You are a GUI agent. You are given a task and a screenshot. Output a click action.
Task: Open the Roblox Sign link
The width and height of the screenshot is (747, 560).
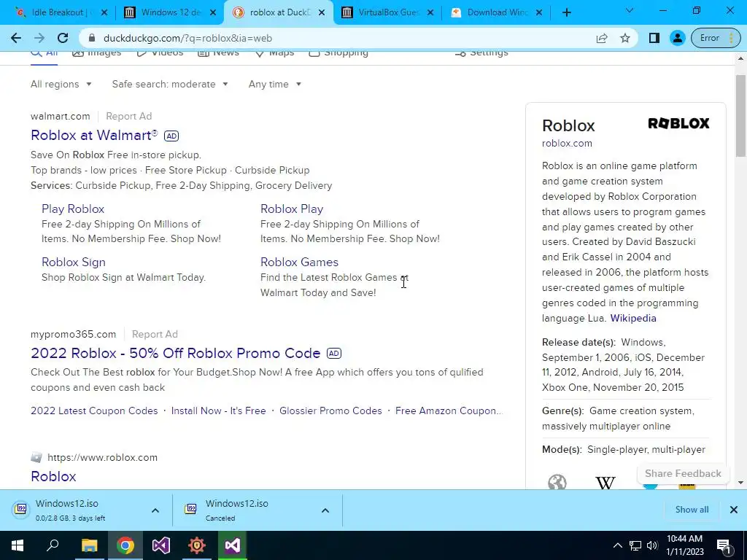click(x=74, y=262)
